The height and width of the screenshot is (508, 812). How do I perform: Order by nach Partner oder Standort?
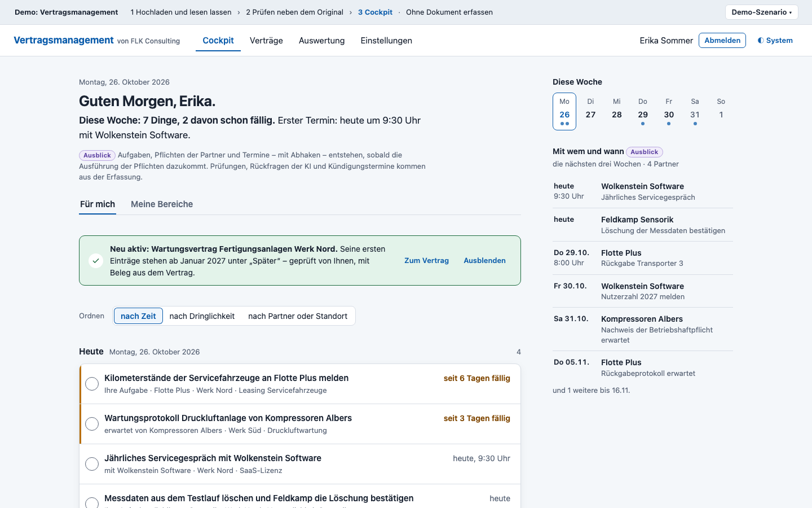298,316
